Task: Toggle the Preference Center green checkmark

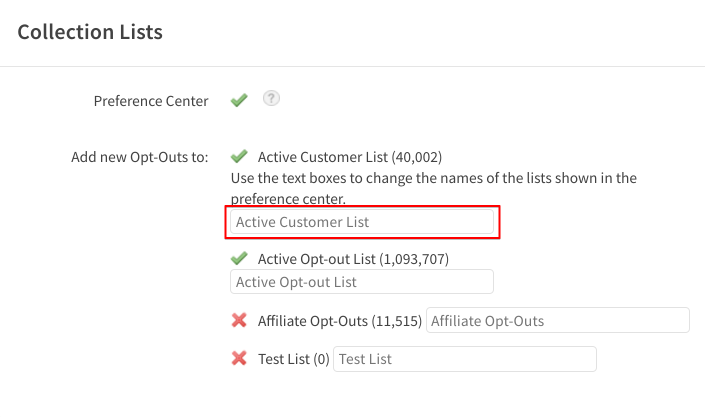Action: coord(239,100)
